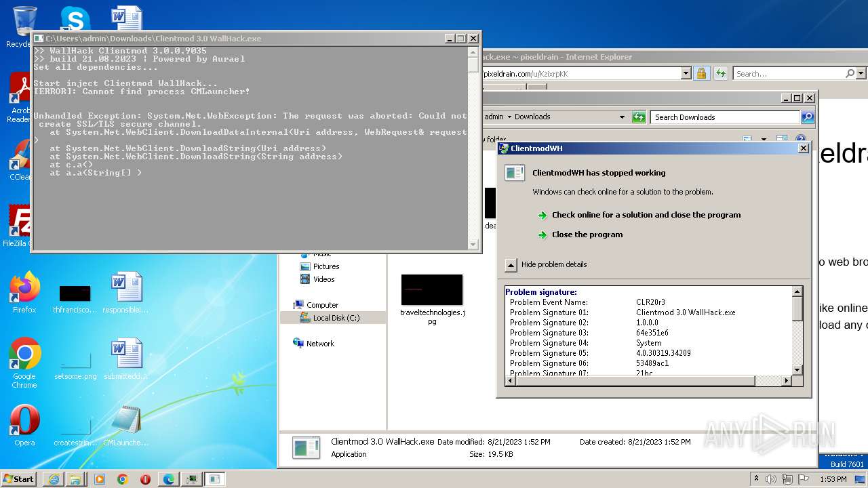Open the Action Center flag icon
This screenshot has height=488, width=868.
click(x=804, y=479)
